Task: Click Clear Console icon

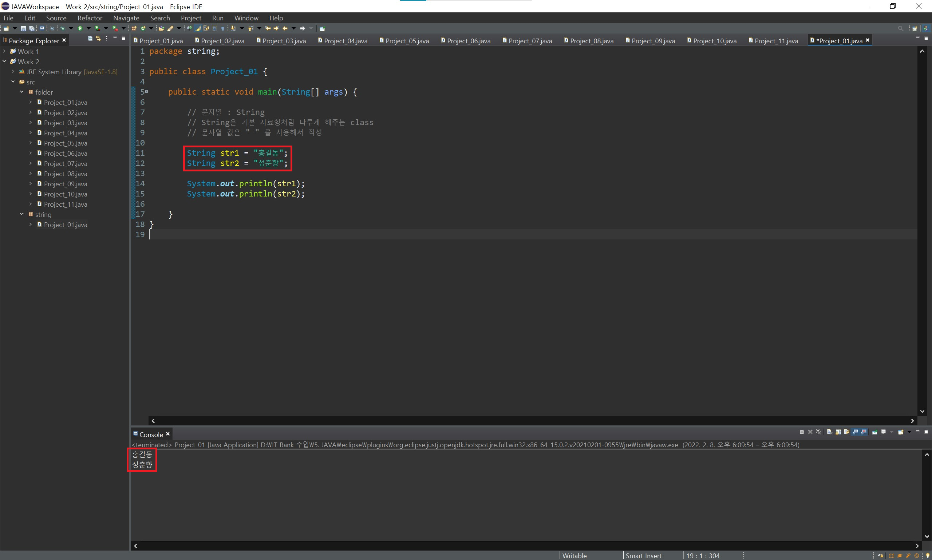Action: [829, 432]
